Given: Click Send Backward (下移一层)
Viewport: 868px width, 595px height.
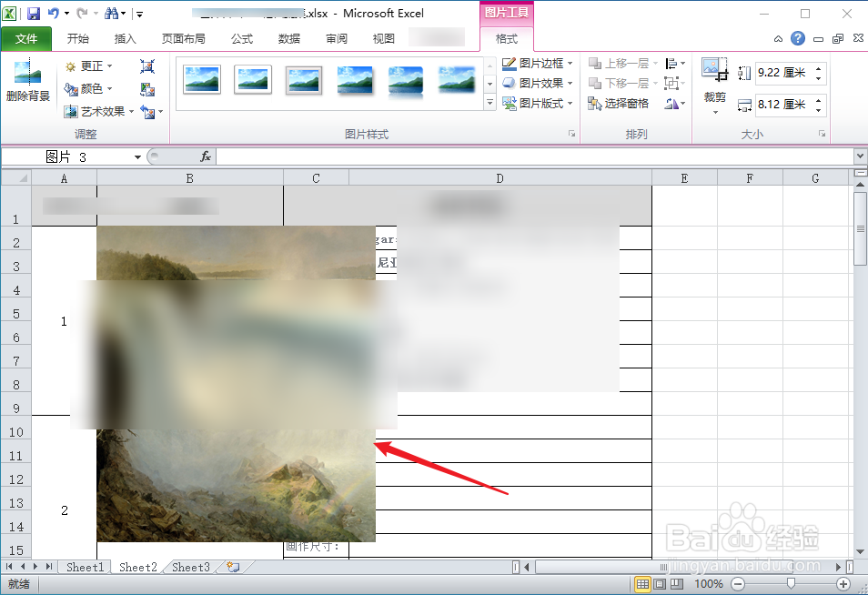Looking at the screenshot, I should coord(619,83).
